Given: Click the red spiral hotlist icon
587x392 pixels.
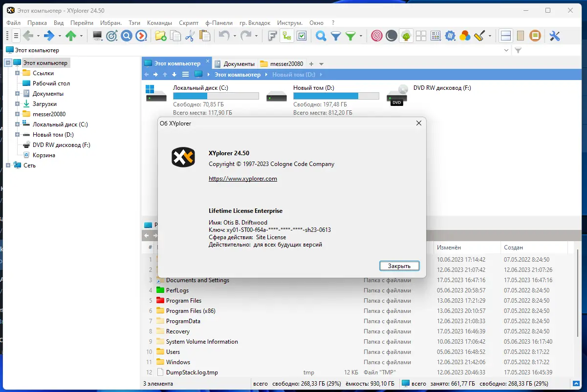Looking at the screenshot, I should click(x=376, y=36).
